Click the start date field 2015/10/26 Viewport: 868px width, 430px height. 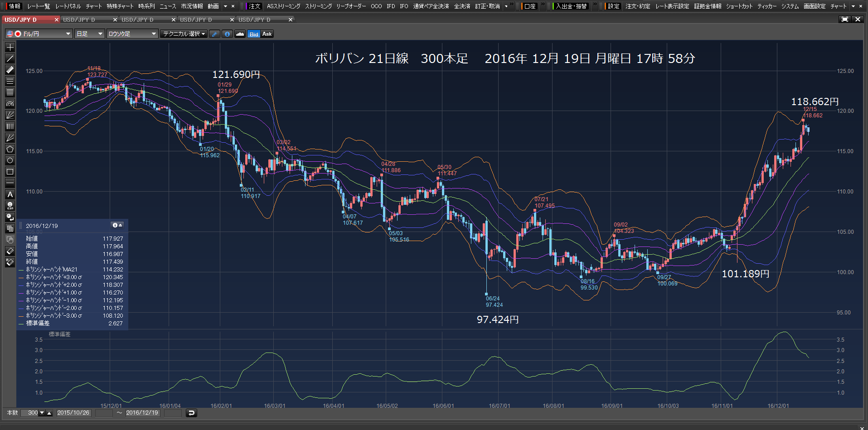(73, 413)
